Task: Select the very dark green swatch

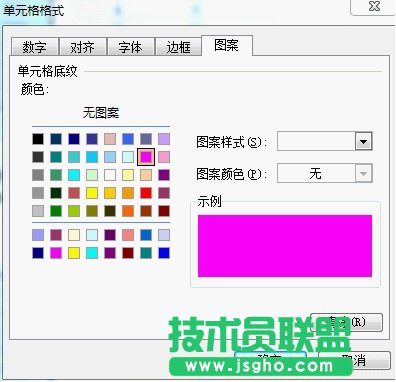Action: (56, 193)
